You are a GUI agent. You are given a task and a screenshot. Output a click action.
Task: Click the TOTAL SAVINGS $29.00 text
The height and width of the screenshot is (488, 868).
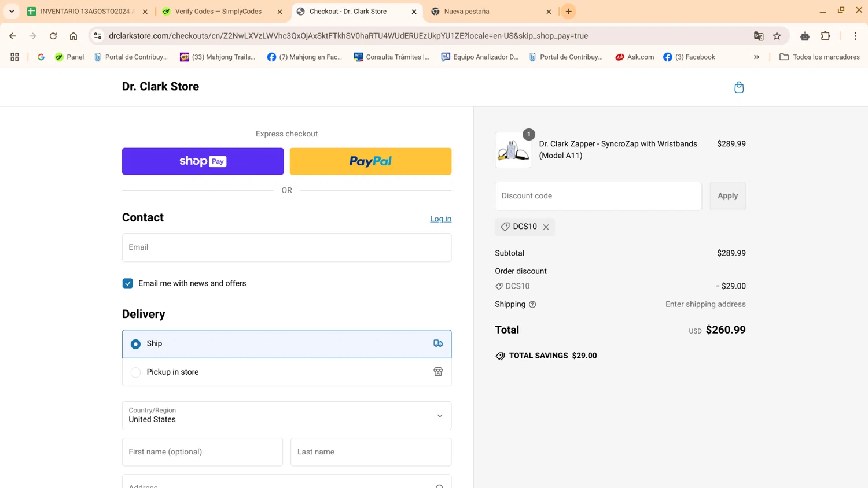click(x=553, y=356)
